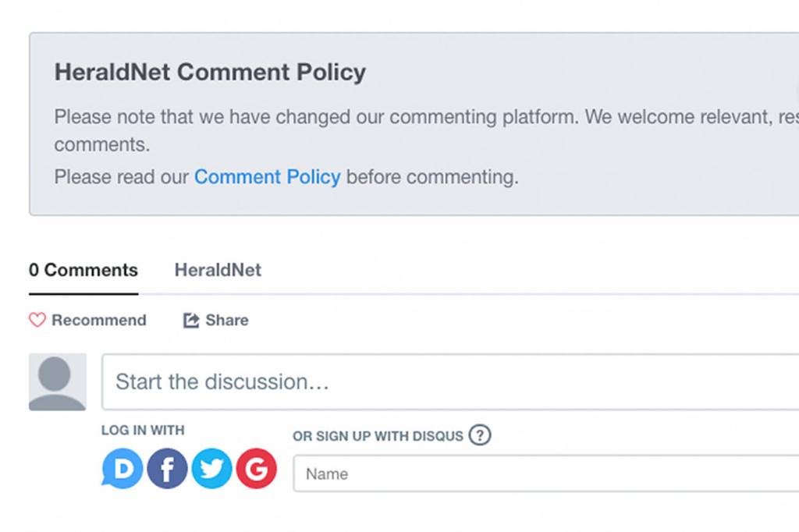
Task: Log in with the Google icon
Action: (256, 469)
